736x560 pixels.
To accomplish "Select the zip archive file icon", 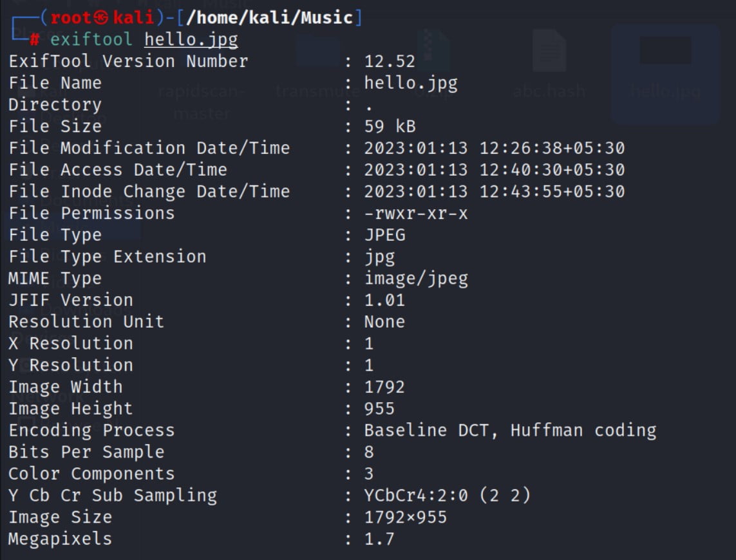I will [433, 53].
